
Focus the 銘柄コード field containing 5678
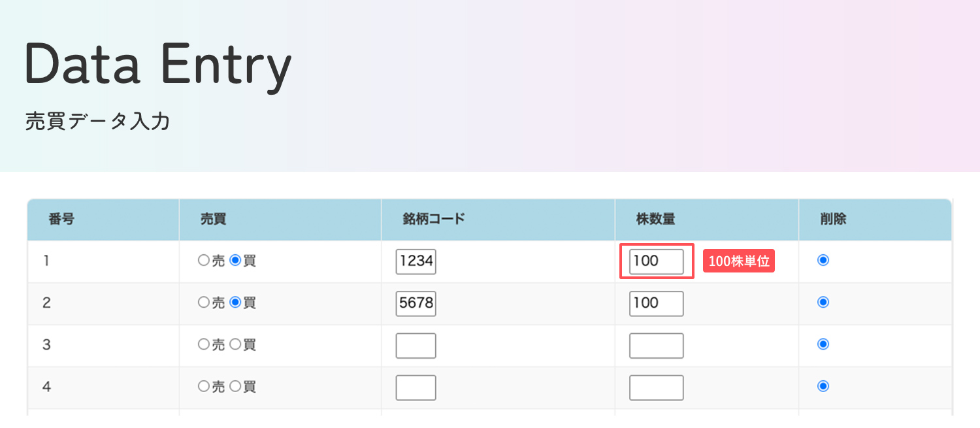click(416, 304)
